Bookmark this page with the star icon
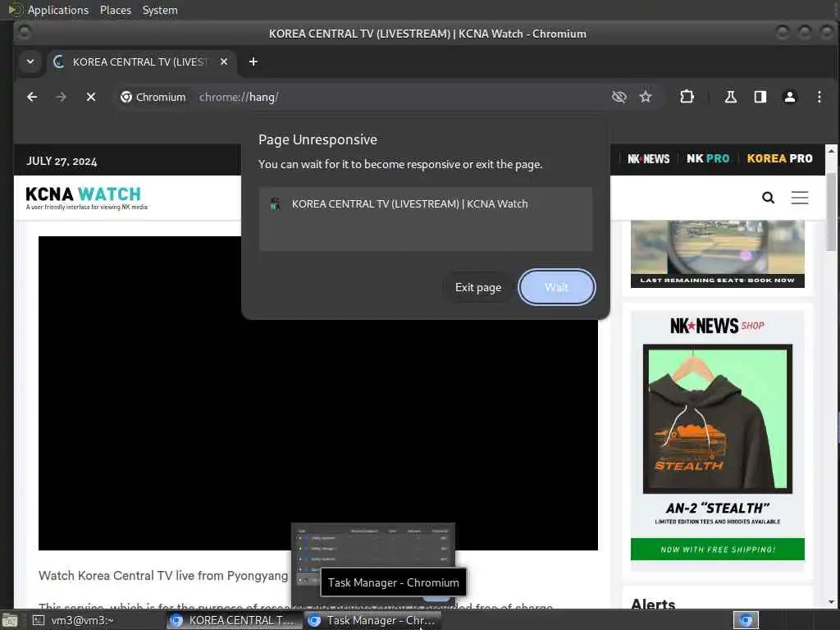Image resolution: width=840 pixels, height=630 pixels. tap(646, 97)
